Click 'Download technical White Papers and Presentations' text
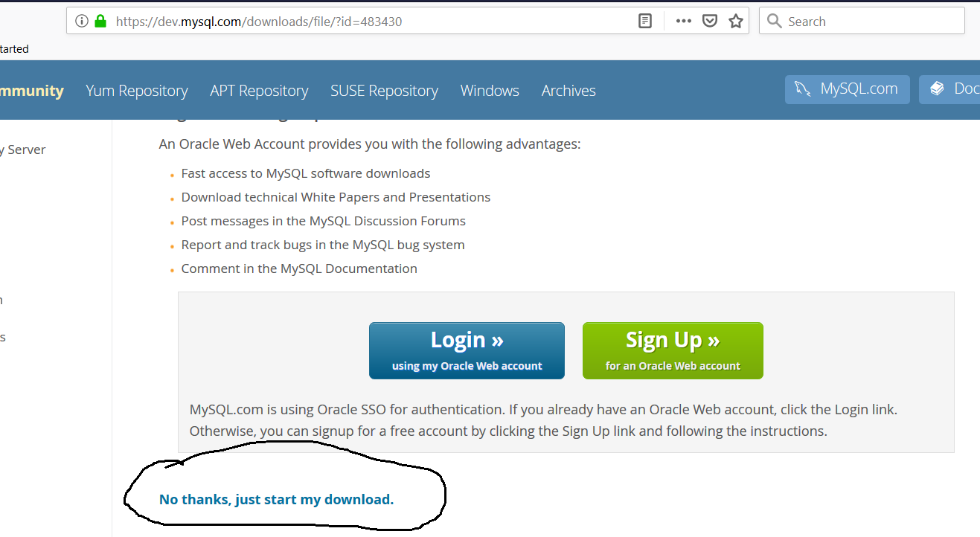 tap(336, 197)
